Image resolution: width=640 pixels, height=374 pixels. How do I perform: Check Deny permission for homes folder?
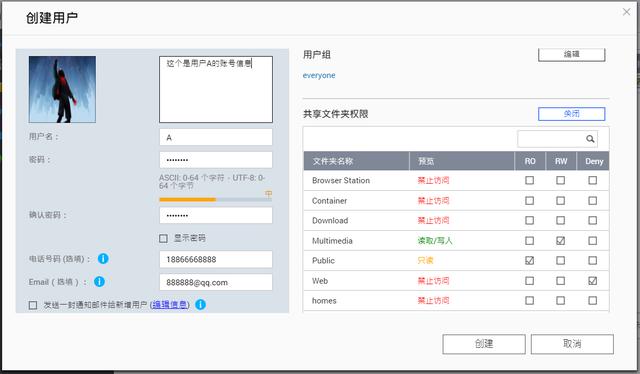(x=592, y=301)
